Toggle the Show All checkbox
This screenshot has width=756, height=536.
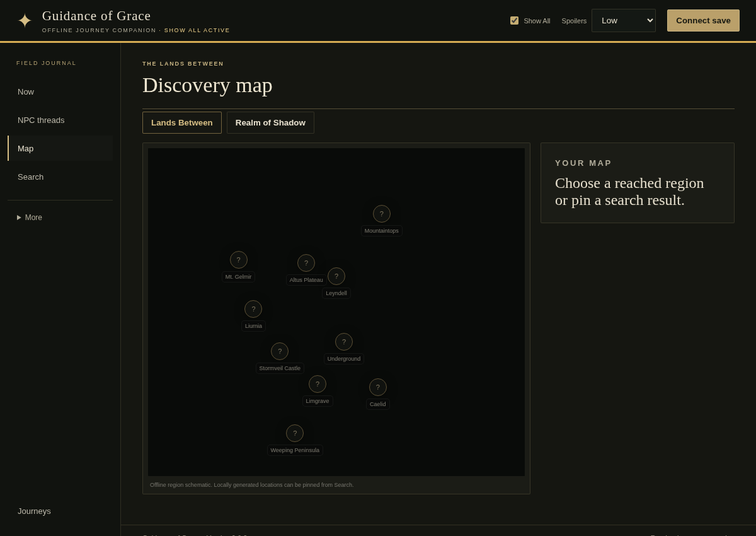pyautogui.click(x=514, y=21)
